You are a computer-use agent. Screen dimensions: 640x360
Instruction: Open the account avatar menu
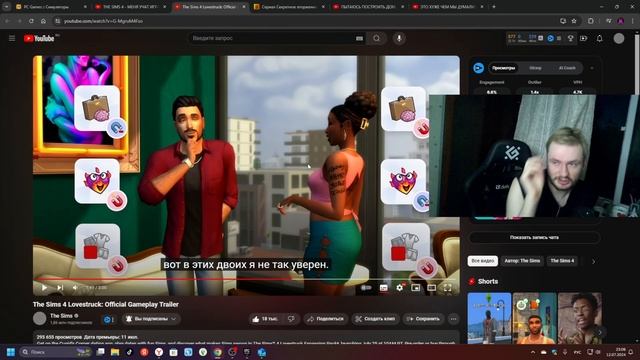click(619, 38)
